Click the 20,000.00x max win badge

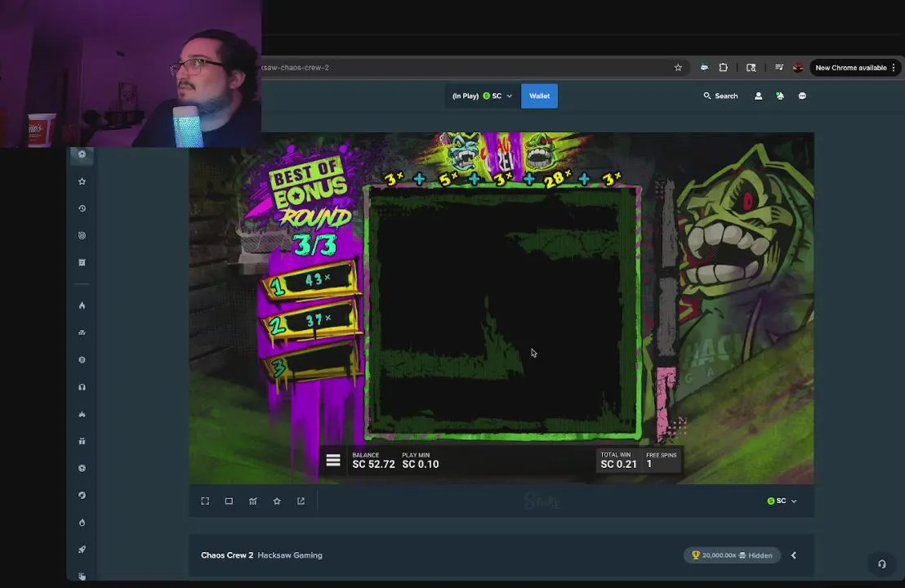pyautogui.click(x=732, y=555)
